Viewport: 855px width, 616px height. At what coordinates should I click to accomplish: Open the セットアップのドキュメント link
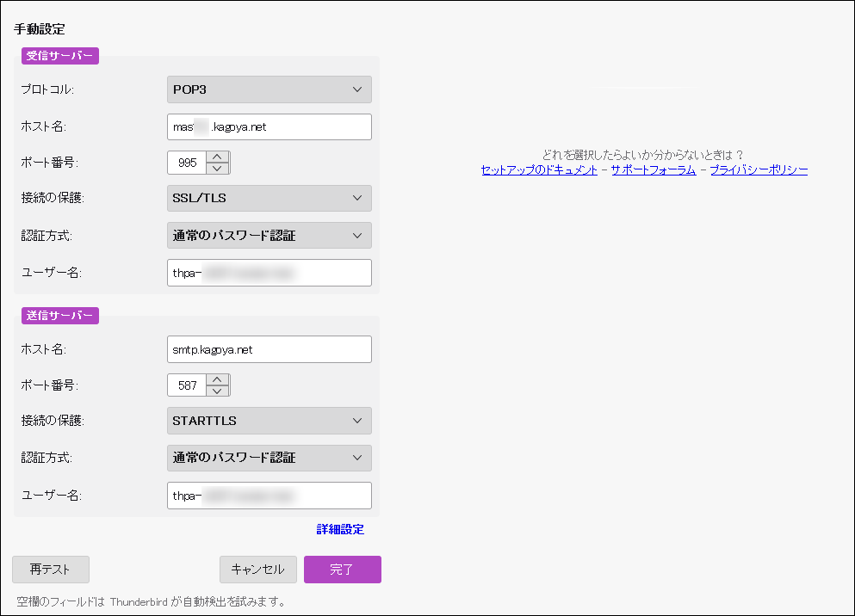(x=539, y=170)
